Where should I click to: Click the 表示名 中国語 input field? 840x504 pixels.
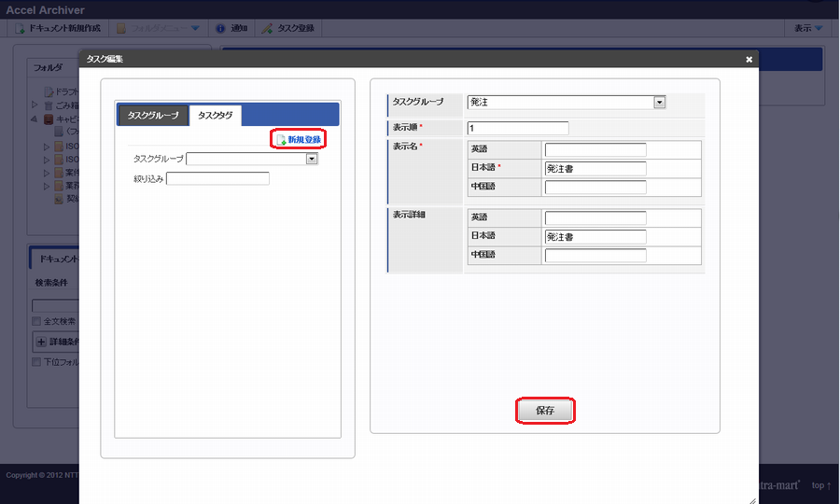(595, 187)
